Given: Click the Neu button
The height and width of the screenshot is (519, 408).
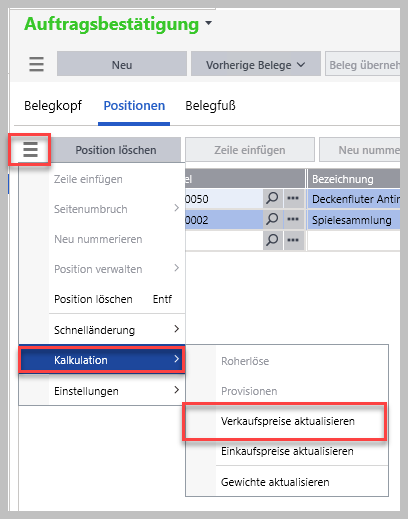Looking at the screenshot, I should 122,64.
